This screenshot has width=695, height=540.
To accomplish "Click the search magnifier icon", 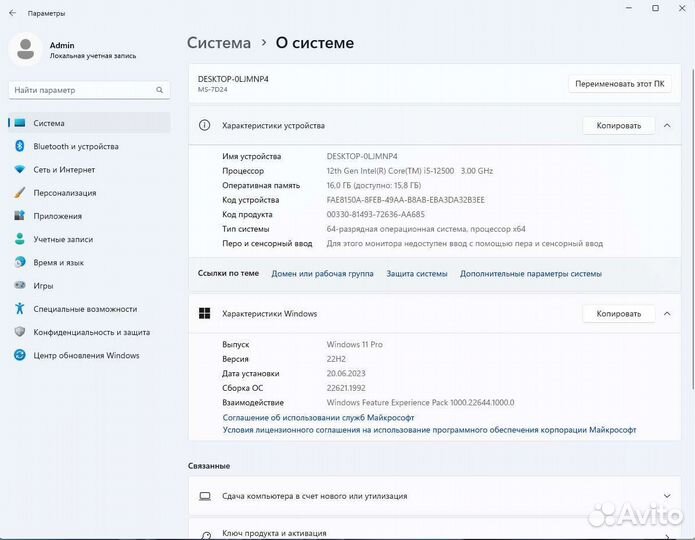I will [160, 90].
